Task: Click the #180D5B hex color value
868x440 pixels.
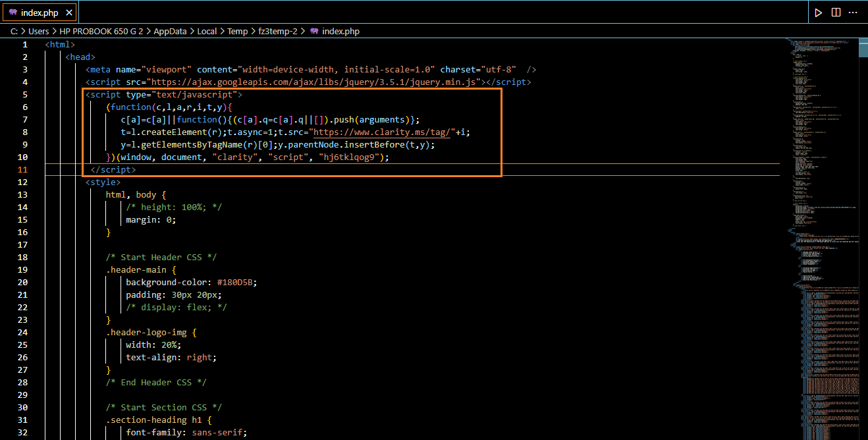Action: (x=236, y=283)
